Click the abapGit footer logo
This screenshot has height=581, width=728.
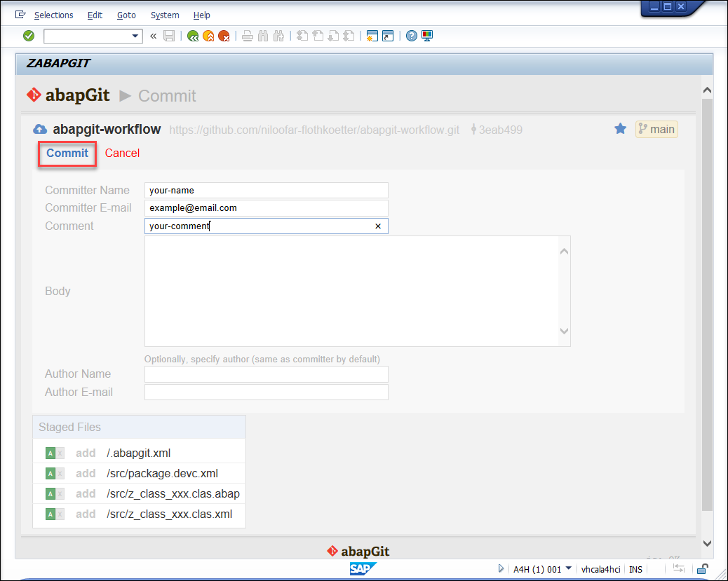click(358, 552)
